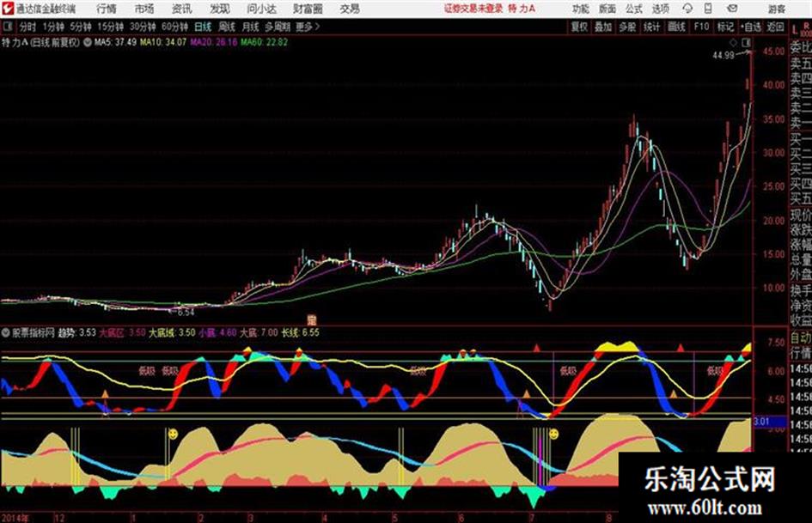Click the MA60 indicator value

point(264,42)
